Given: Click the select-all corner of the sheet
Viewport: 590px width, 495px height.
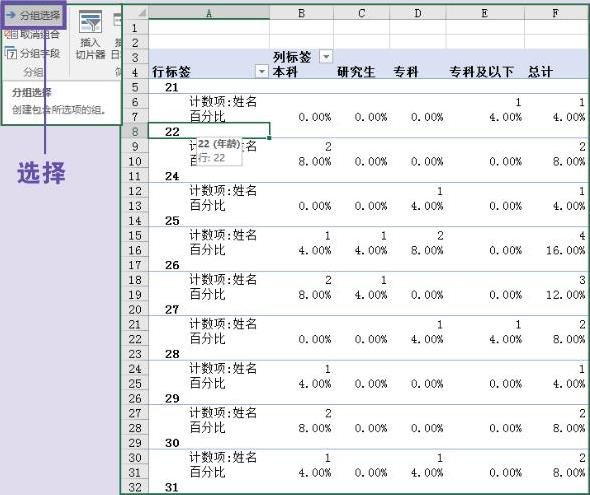Looking at the screenshot, I should (136, 13).
